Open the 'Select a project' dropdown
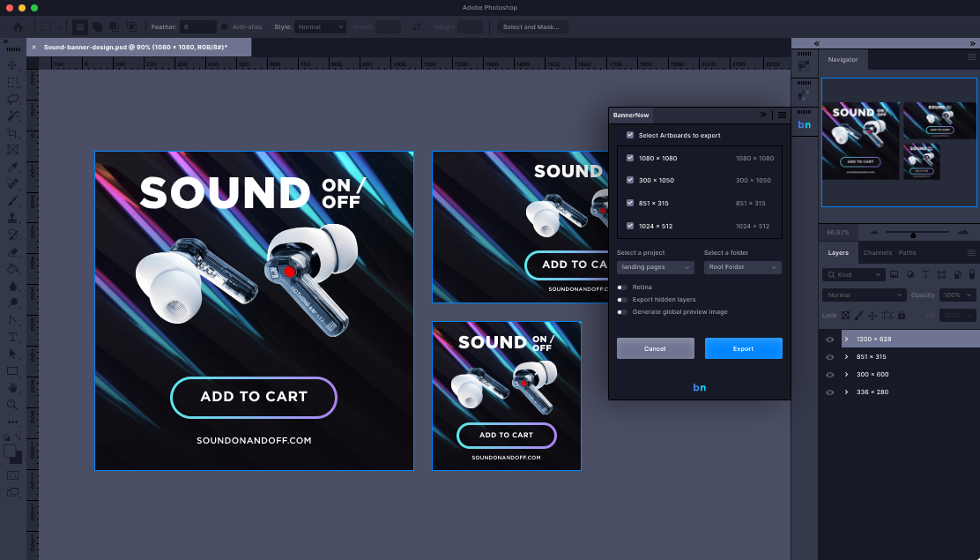 655,267
